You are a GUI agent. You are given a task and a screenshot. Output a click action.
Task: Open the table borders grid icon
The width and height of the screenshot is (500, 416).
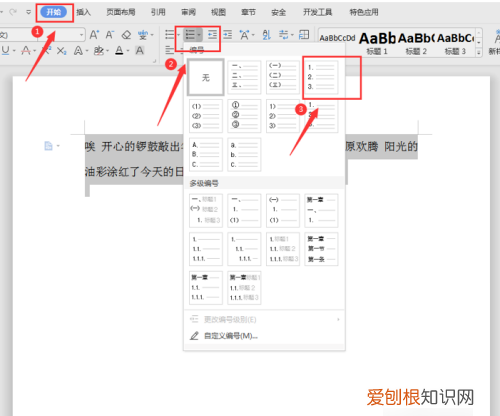click(304, 34)
